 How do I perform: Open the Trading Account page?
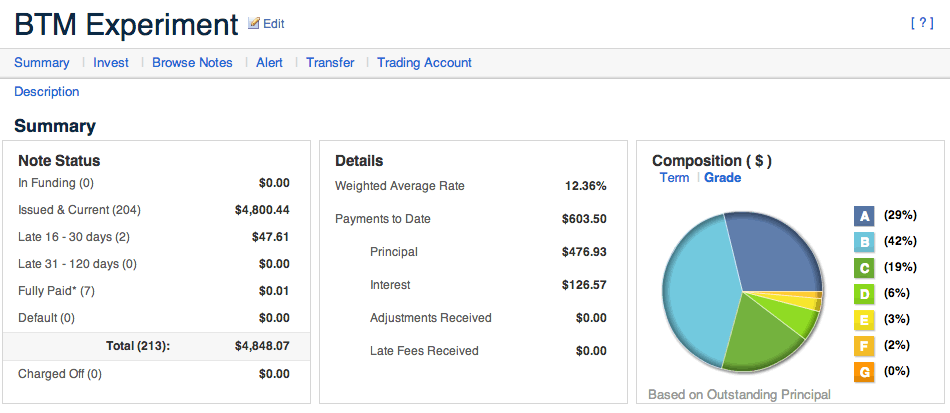[424, 62]
